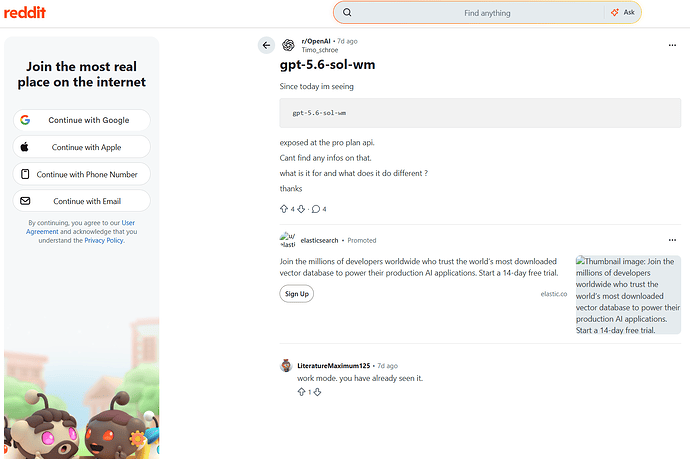The image size is (690, 459).
Task: Go back using the left arrow button
Action: (266, 45)
